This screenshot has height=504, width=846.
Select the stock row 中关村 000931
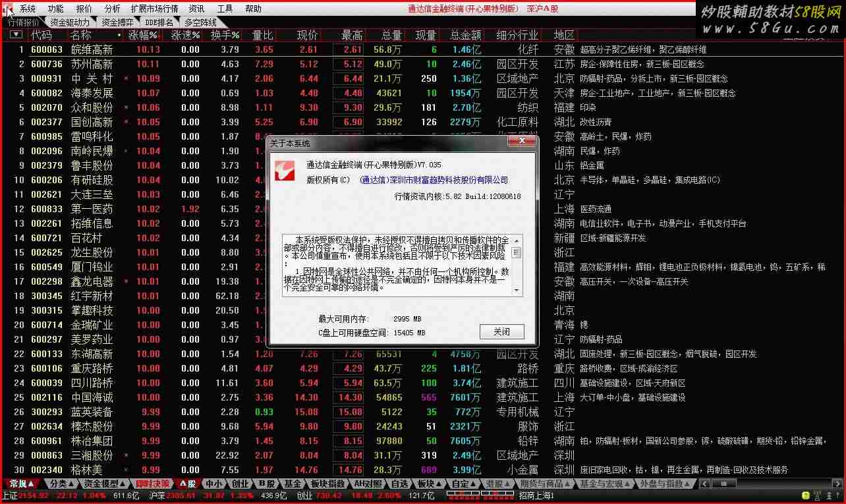pos(423,78)
